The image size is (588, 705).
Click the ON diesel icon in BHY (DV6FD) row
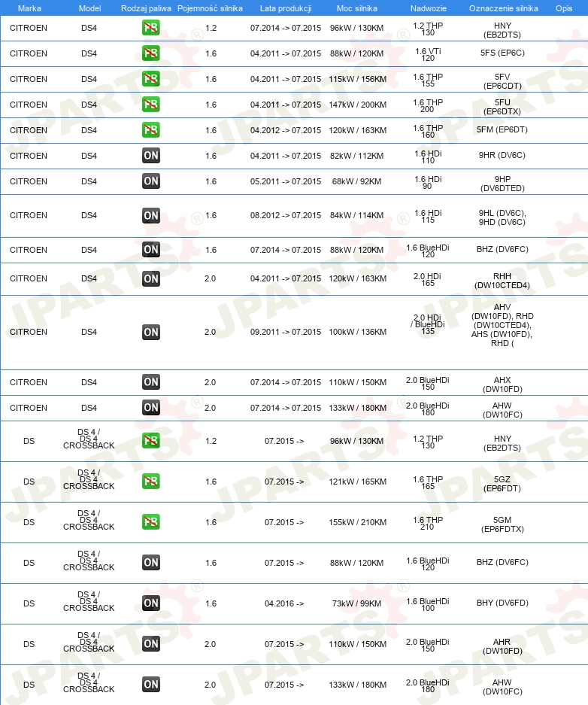151,603
